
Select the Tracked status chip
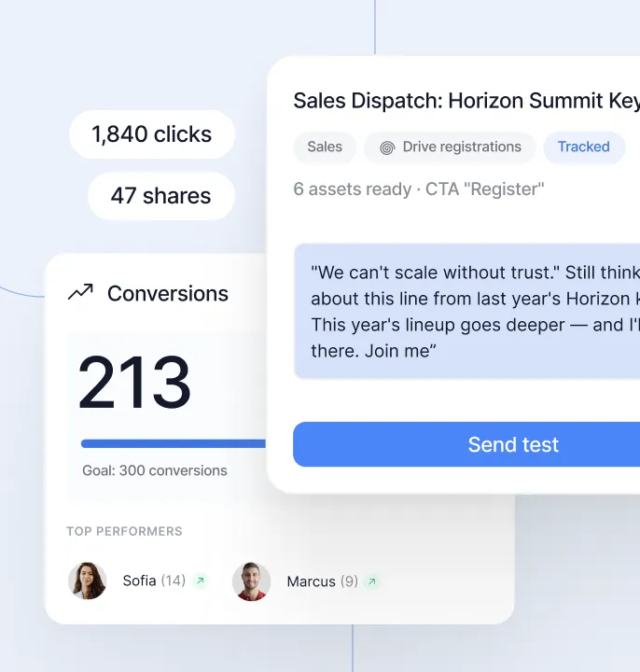pos(584,147)
